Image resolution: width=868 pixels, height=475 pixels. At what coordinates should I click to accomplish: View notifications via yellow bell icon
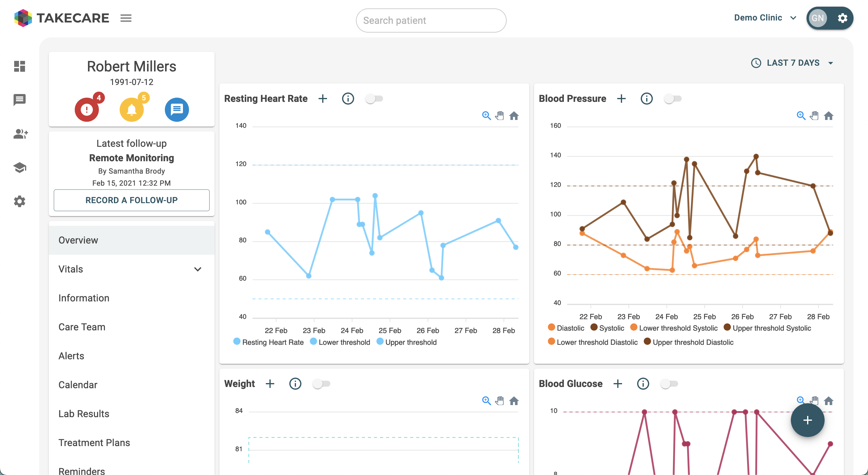pos(131,109)
